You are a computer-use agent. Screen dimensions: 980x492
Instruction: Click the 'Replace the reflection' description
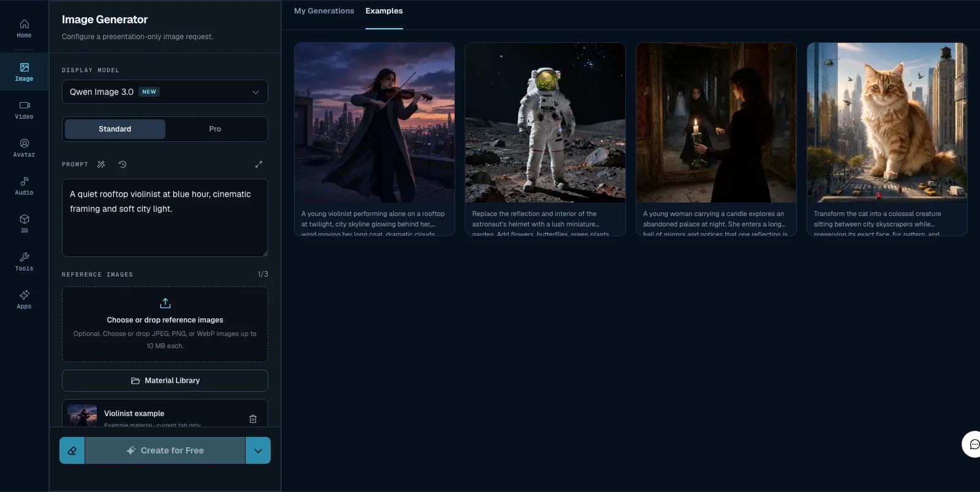tap(541, 223)
